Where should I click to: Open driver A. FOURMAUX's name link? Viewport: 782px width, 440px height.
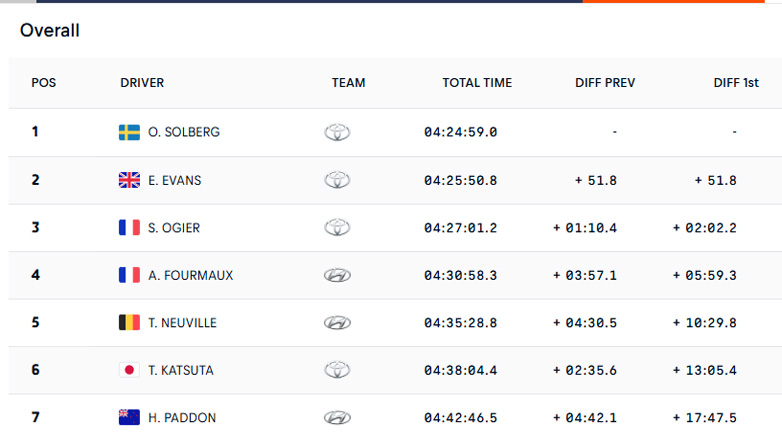coord(190,275)
